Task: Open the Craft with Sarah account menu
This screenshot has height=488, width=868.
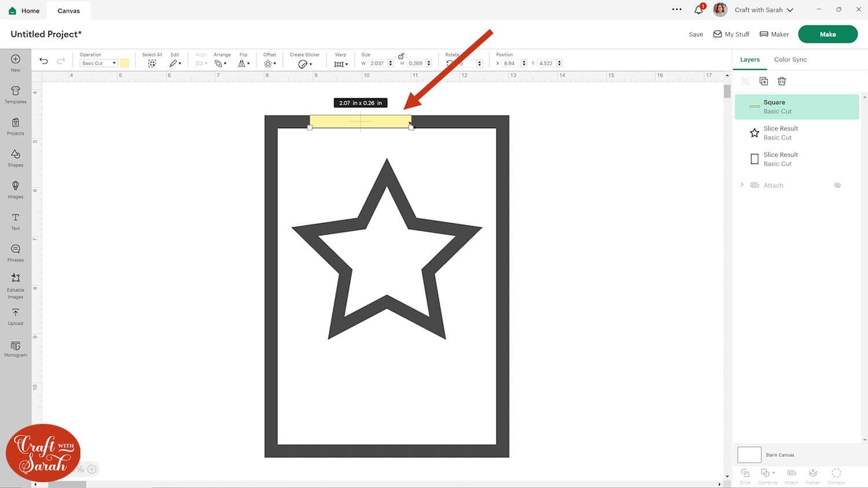Action: point(763,10)
